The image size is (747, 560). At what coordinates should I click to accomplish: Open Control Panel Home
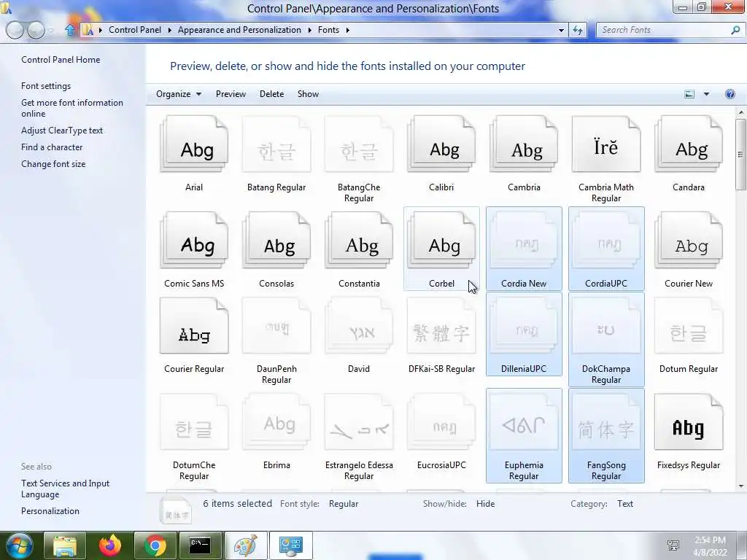pyautogui.click(x=61, y=60)
